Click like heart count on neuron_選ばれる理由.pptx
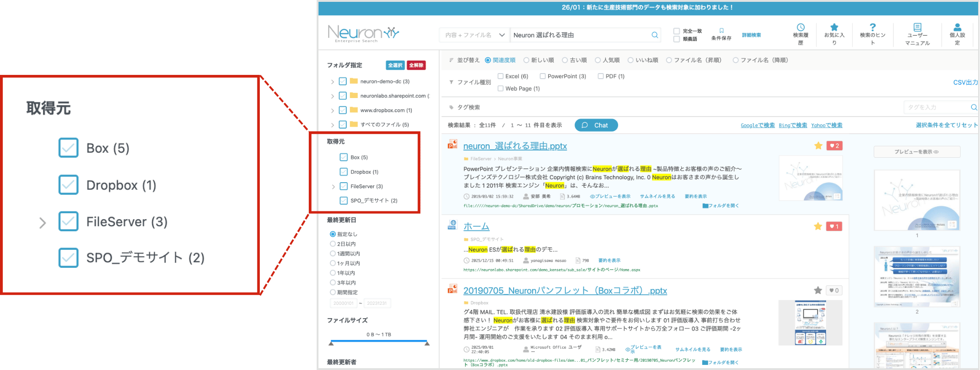The width and height of the screenshot is (980, 370). pyautogui.click(x=834, y=146)
